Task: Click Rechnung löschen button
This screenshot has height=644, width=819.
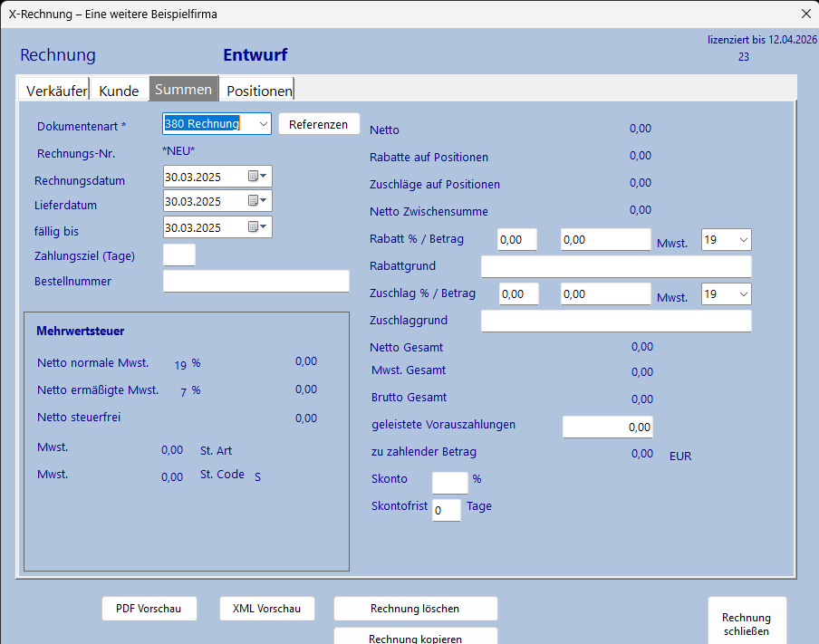Action: click(x=415, y=609)
